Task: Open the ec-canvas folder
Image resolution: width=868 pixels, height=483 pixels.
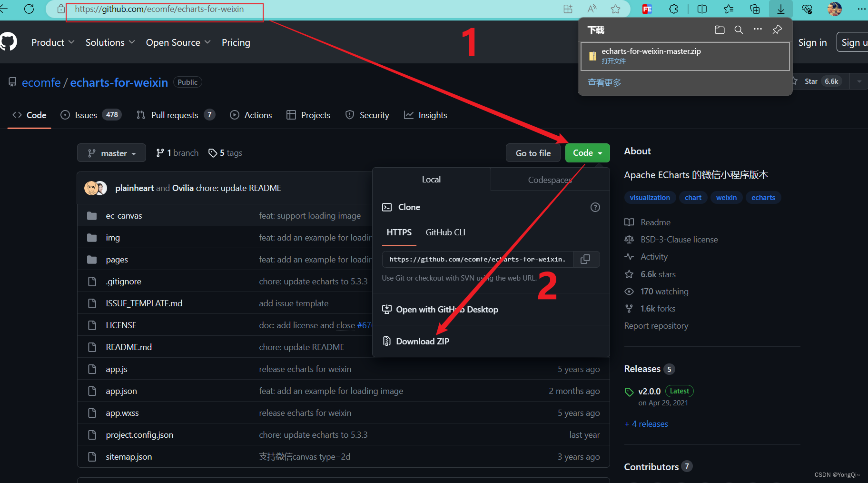Action: [124, 216]
